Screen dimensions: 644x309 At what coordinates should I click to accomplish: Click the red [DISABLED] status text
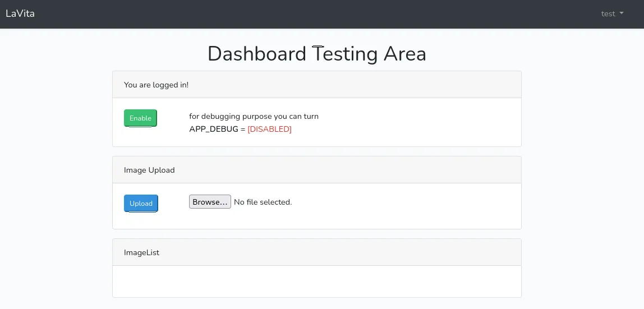pos(269,129)
